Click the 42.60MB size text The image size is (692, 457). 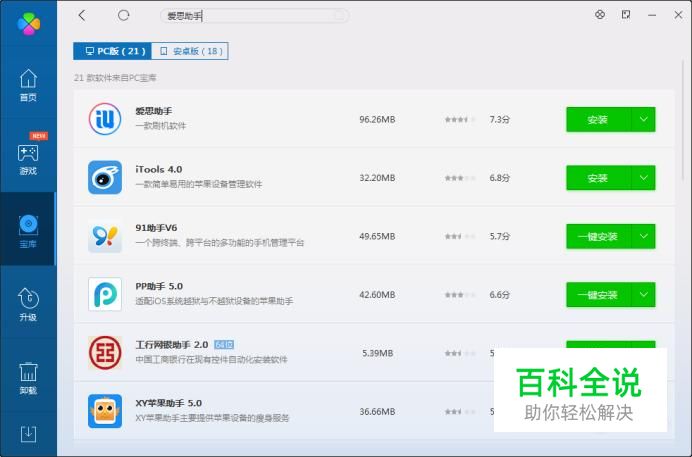click(377, 295)
